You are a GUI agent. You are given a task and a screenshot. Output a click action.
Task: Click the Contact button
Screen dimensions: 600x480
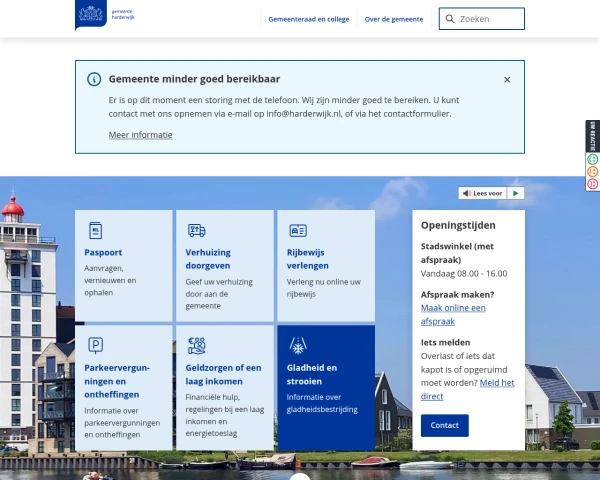click(445, 425)
